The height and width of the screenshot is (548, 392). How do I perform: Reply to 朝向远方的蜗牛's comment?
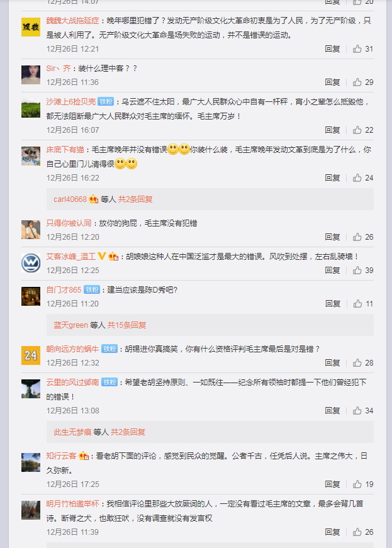(x=332, y=363)
